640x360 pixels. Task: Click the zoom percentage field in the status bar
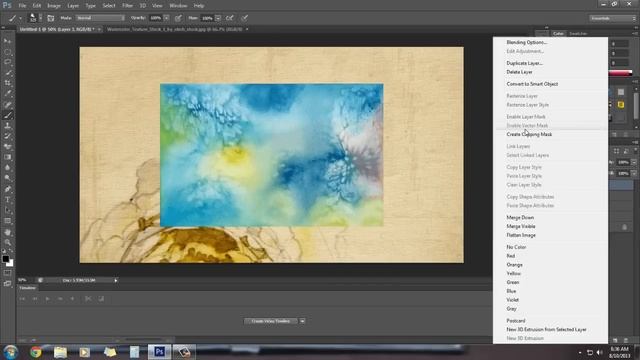pyautogui.click(x=22, y=280)
